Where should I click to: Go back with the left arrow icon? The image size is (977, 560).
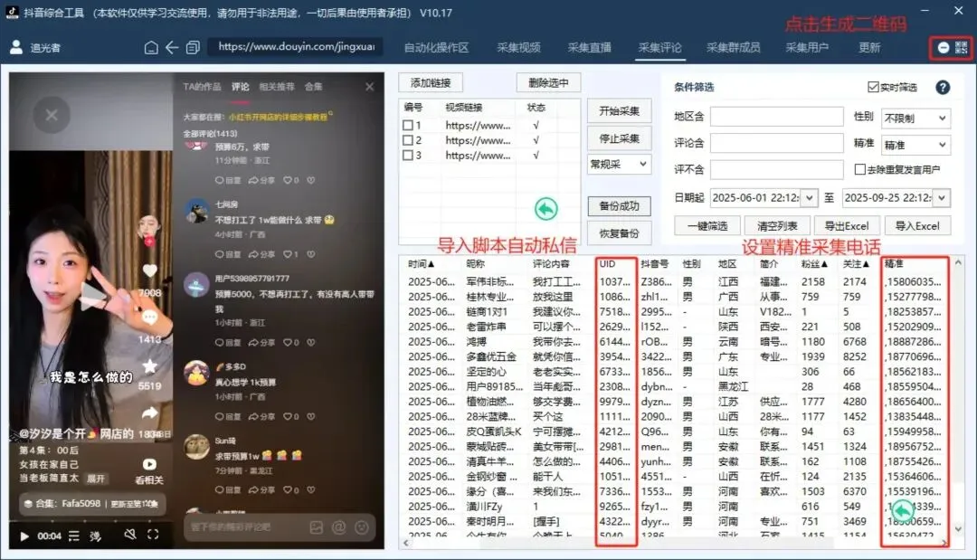click(172, 47)
